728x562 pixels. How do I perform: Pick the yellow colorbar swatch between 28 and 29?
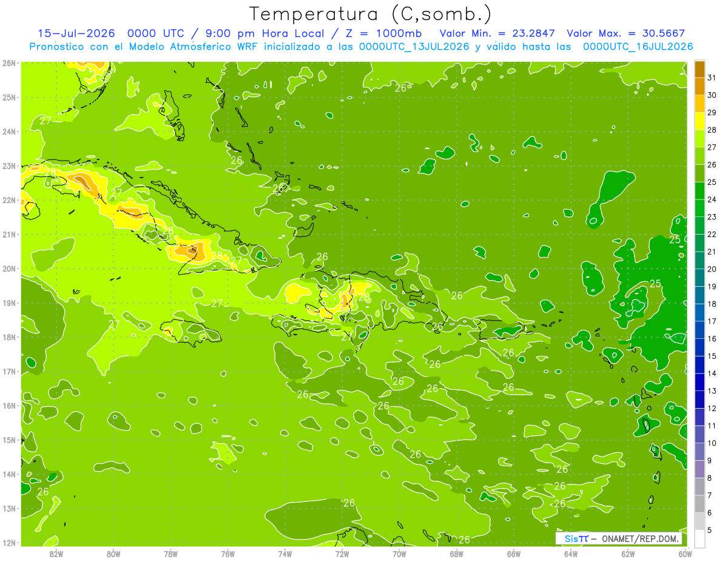coord(699,121)
